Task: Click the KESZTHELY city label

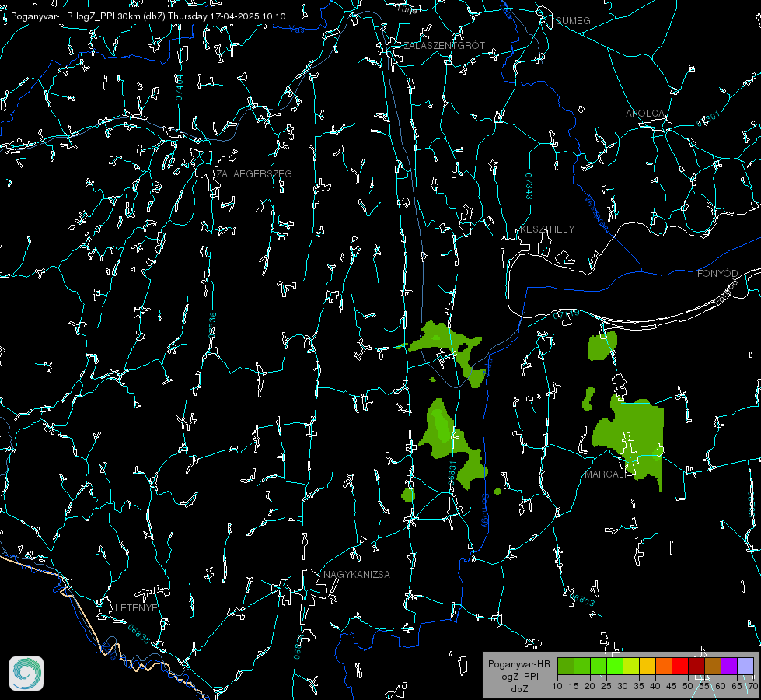Action: pos(547,229)
